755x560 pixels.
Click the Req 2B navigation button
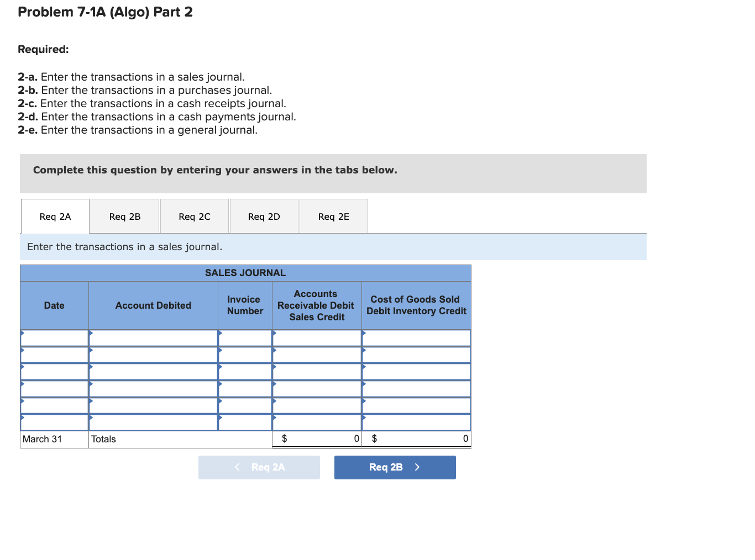click(395, 467)
